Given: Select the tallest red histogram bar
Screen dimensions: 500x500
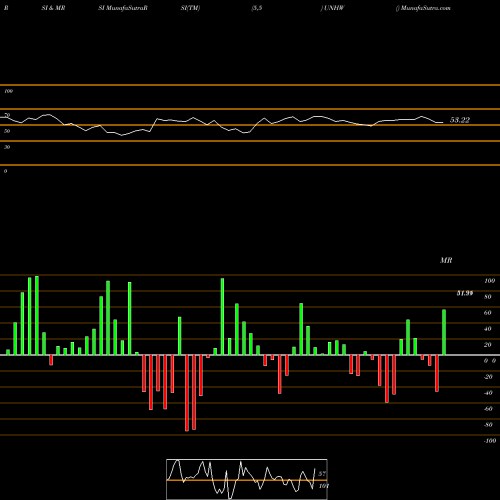Looking at the screenshot, I should click(187, 393).
